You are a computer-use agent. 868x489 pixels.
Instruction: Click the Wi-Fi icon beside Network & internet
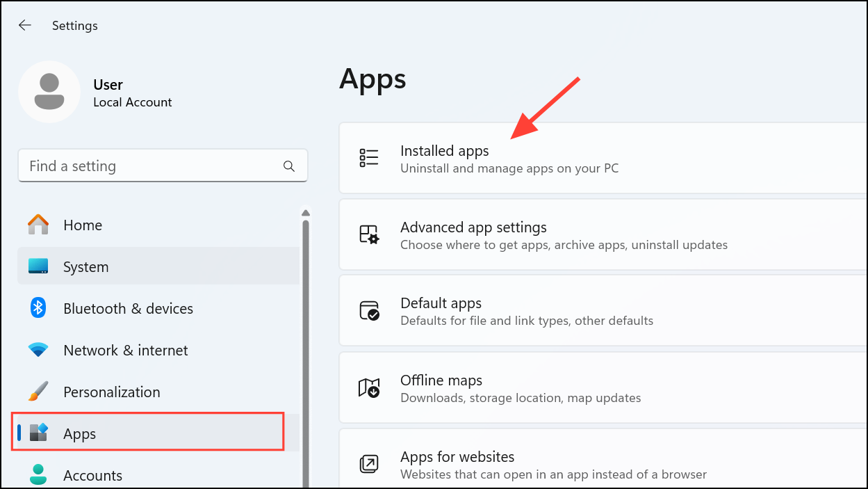click(x=38, y=349)
